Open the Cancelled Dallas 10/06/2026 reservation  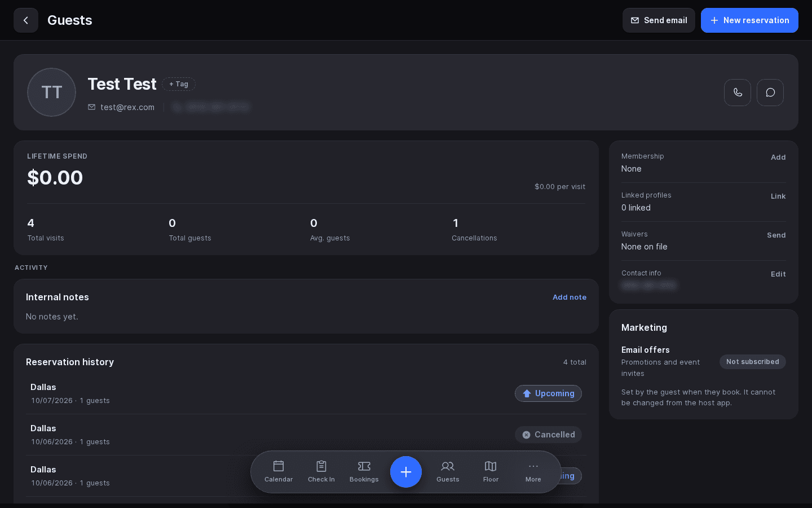tap(306, 435)
